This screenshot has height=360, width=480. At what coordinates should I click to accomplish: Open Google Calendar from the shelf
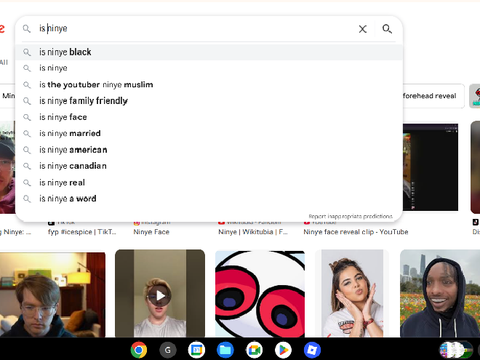tap(196, 350)
